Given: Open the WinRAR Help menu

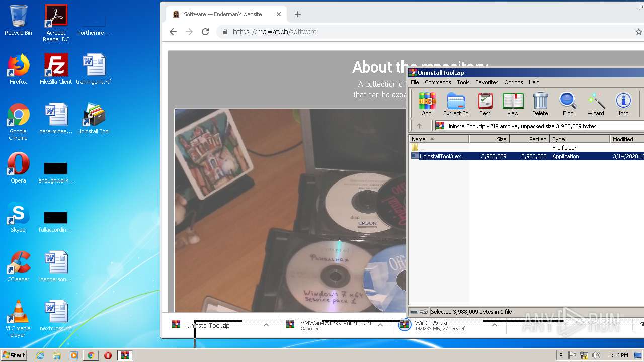Looking at the screenshot, I should [534, 82].
